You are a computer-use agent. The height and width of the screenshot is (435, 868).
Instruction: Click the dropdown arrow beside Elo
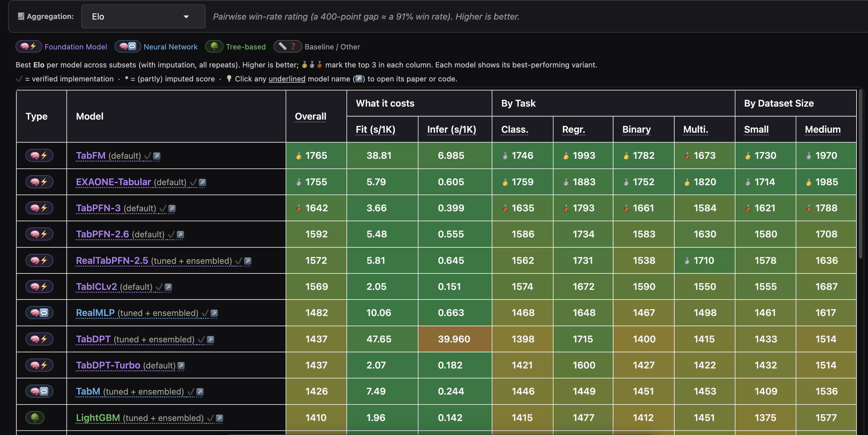coord(186,17)
